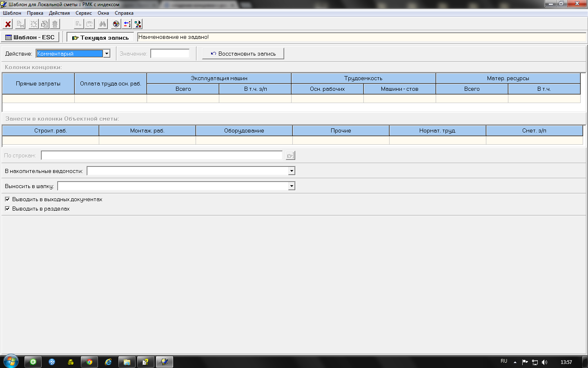The image size is (588, 368).
Task: Open the Шаблон menu
Action: (12, 13)
